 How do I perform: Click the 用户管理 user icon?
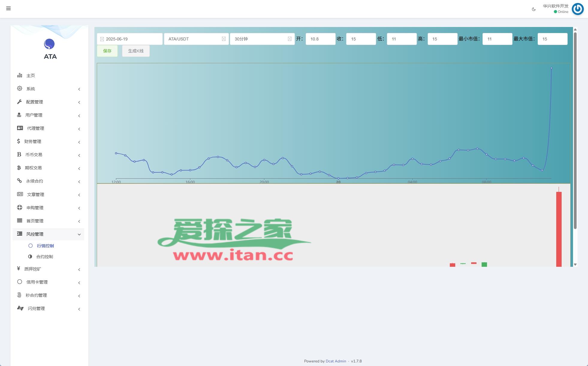coord(19,115)
